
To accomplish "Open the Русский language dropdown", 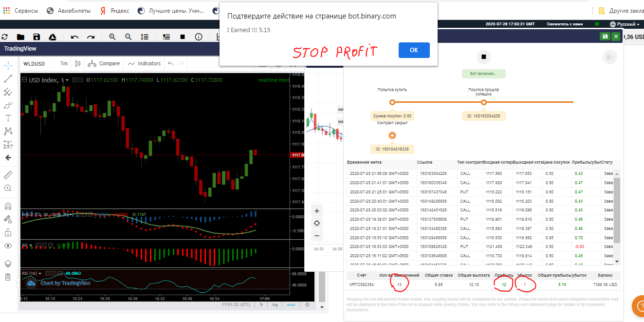I will tap(625, 24).
